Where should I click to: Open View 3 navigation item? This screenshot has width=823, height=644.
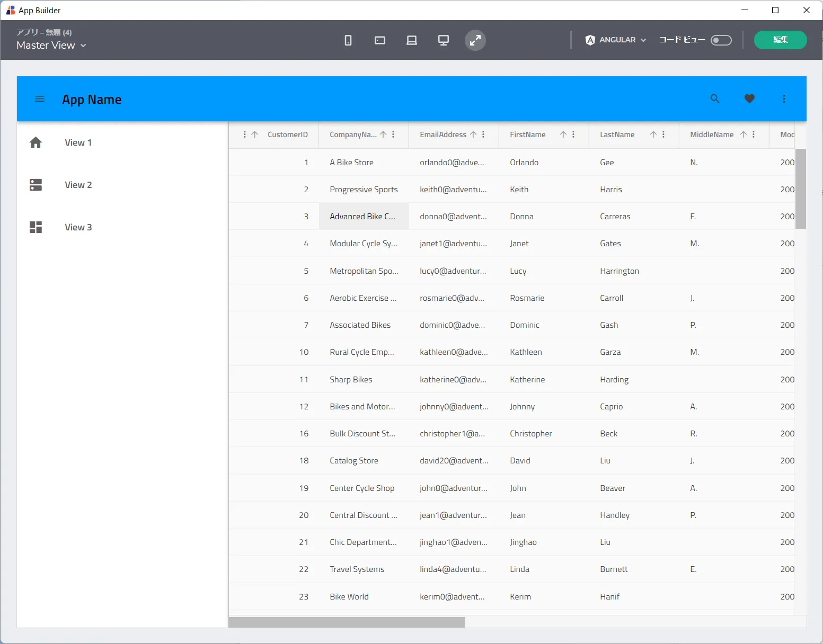(x=78, y=227)
